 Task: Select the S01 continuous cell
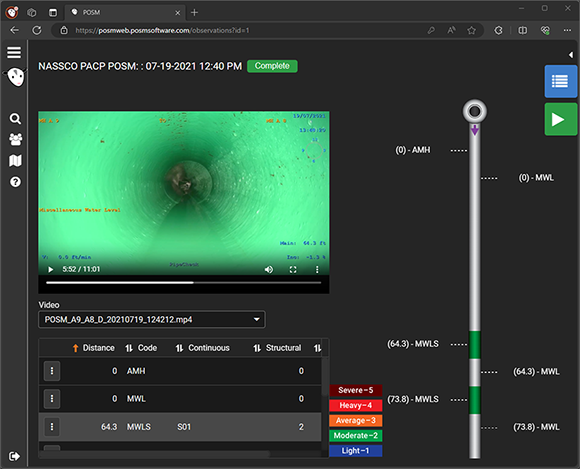click(184, 427)
